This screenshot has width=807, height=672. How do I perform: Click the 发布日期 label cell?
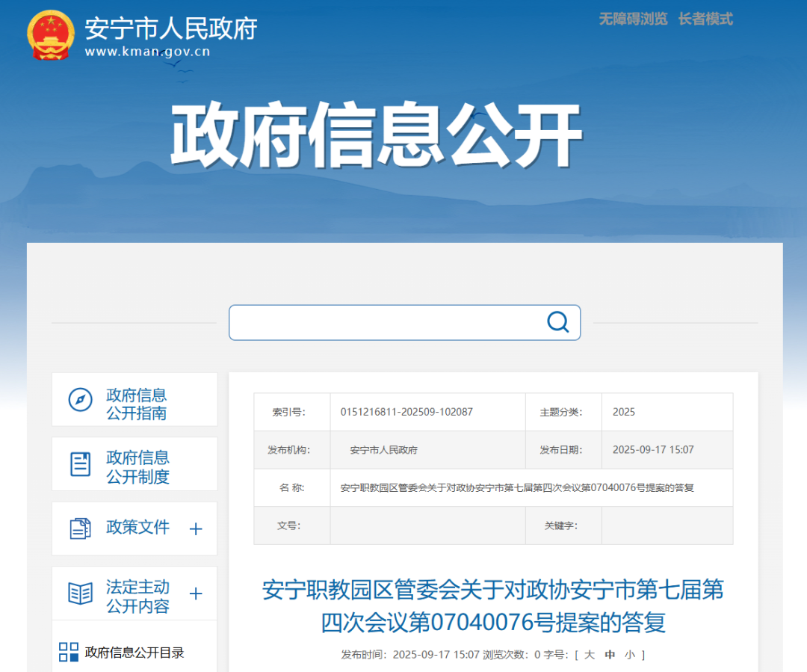pyautogui.click(x=563, y=450)
